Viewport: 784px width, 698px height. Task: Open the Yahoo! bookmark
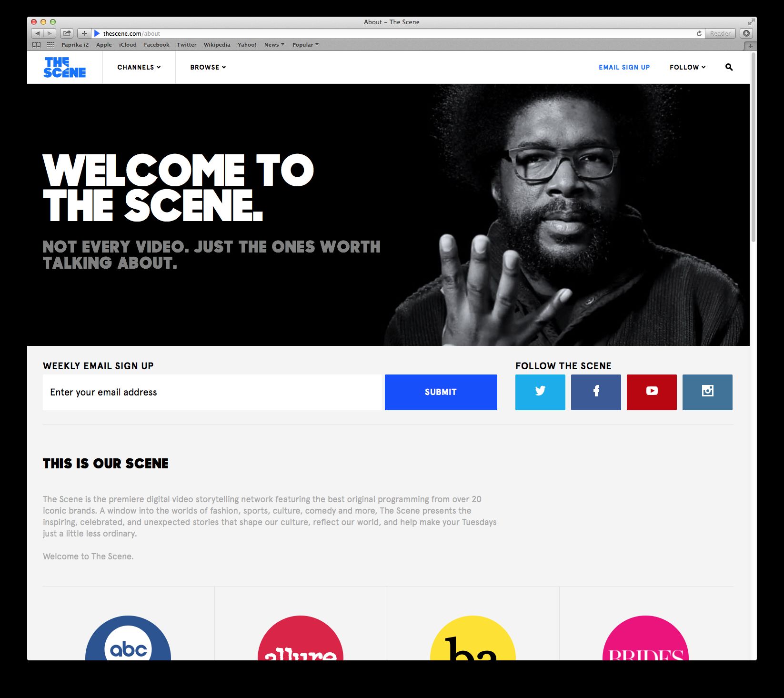(x=247, y=45)
